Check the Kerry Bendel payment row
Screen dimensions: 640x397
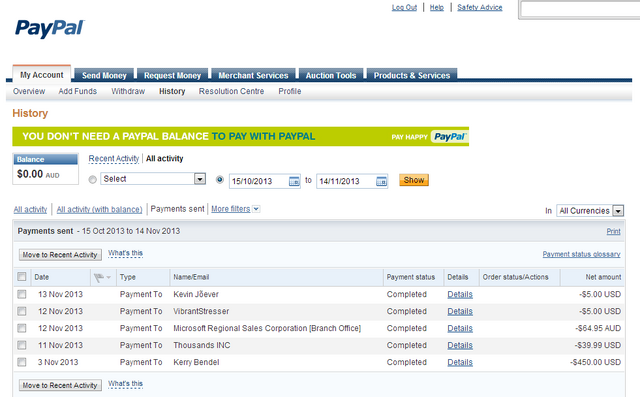[x=22, y=362]
